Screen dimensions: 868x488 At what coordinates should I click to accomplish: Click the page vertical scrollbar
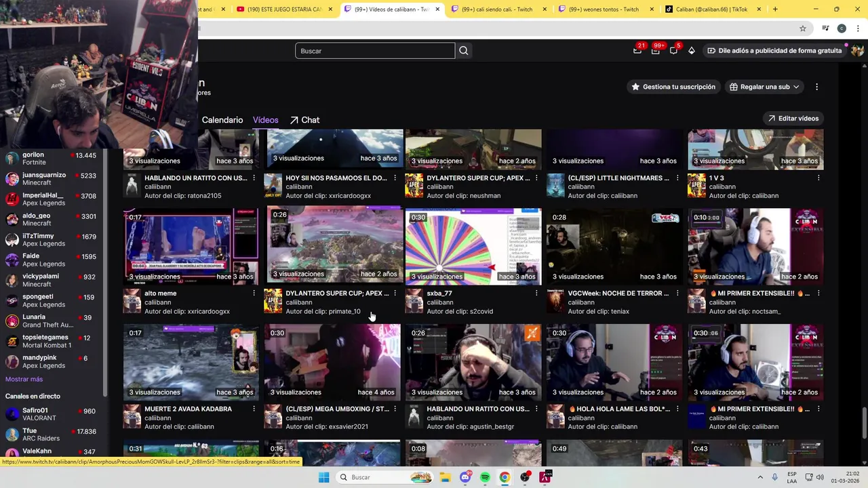pyautogui.click(x=863, y=422)
